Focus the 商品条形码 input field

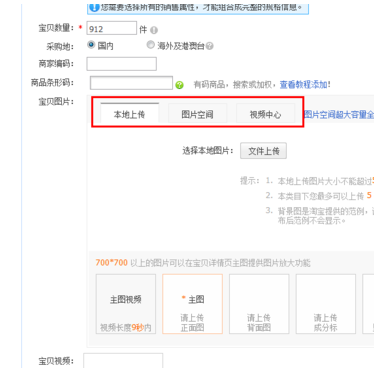point(131,83)
